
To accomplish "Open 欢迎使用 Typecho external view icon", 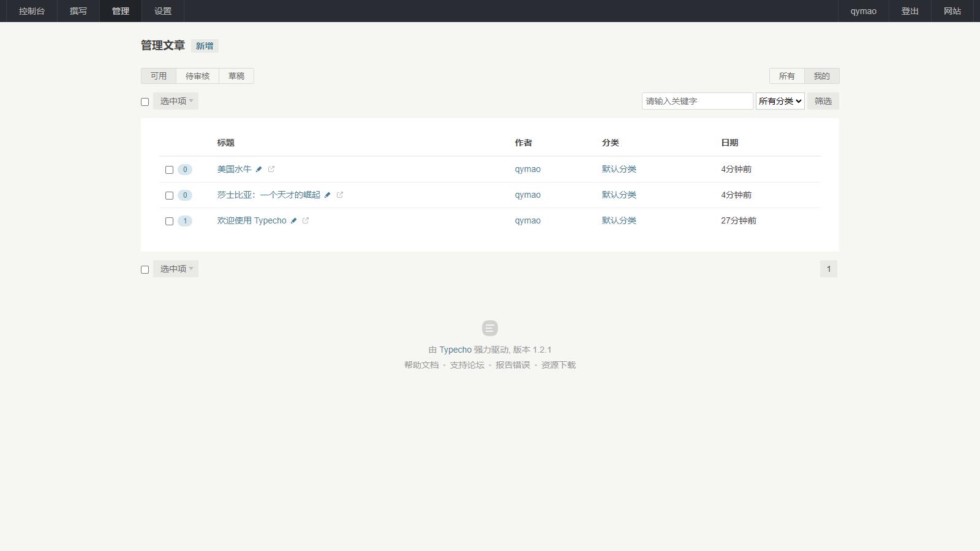I will (x=306, y=221).
